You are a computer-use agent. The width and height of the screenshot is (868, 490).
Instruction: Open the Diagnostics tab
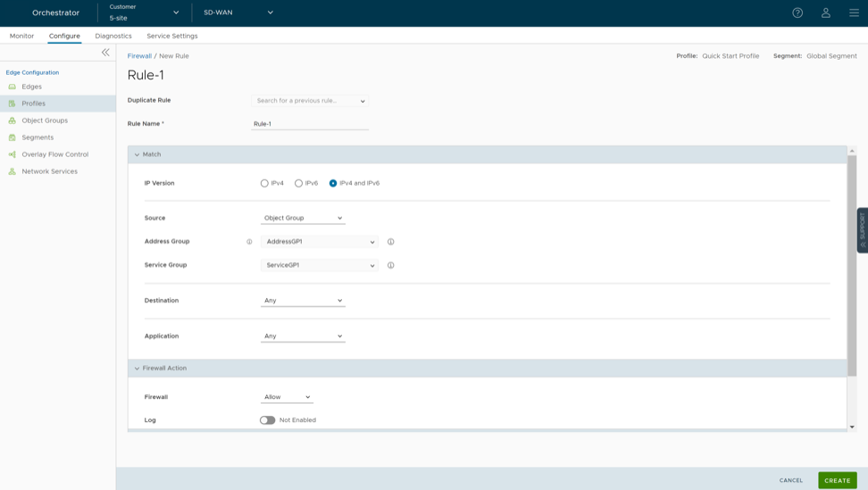pos(113,36)
